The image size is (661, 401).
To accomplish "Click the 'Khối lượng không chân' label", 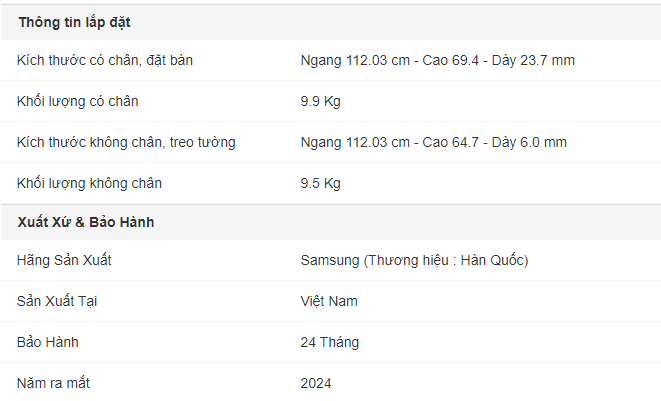I will click(x=89, y=183).
